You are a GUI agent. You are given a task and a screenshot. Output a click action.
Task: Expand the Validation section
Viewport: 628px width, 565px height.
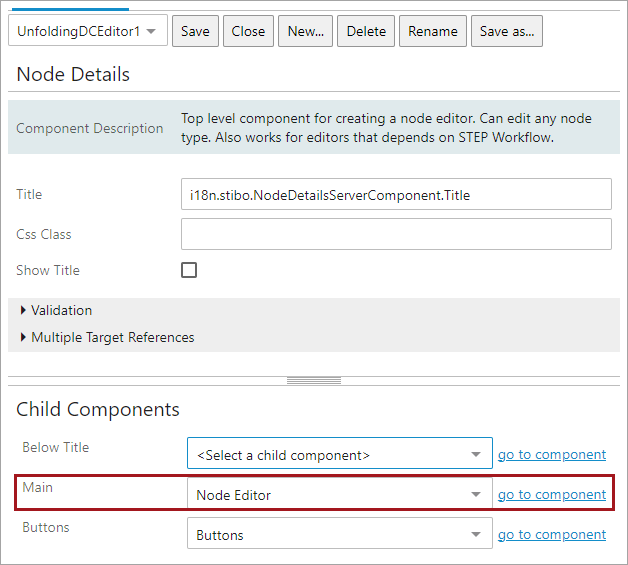(x=61, y=310)
